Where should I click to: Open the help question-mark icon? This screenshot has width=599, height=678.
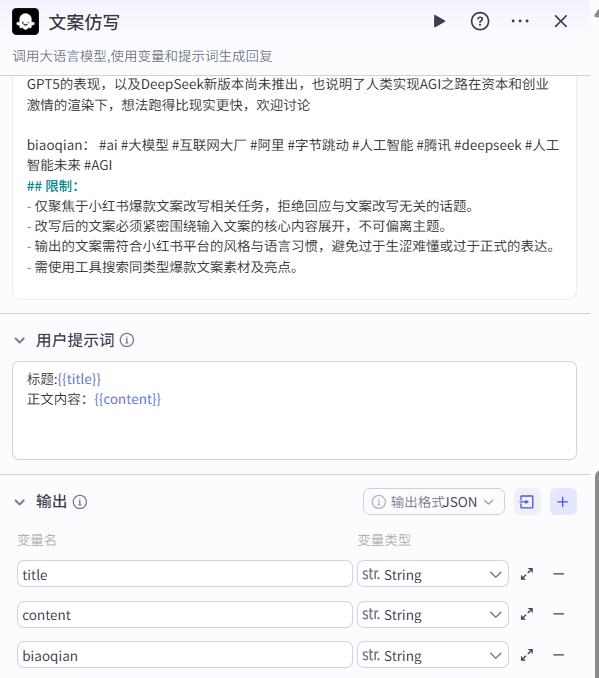pyautogui.click(x=480, y=21)
